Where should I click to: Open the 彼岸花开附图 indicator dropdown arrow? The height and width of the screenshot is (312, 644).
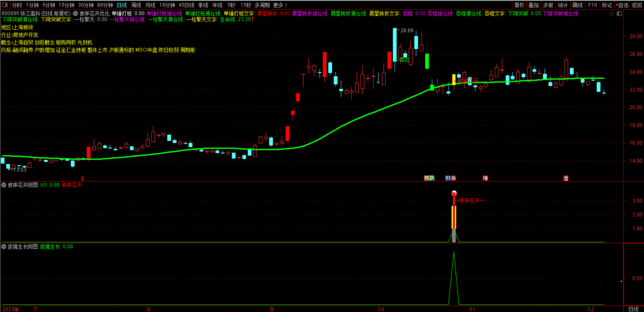pos(4,185)
